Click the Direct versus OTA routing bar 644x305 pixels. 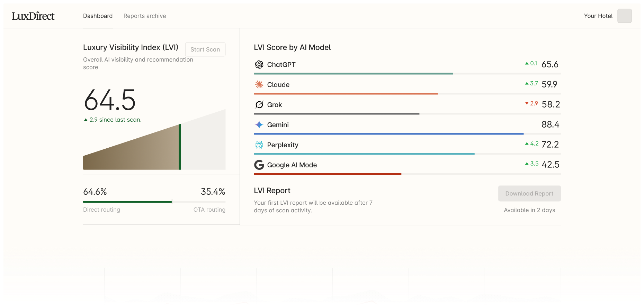(x=154, y=202)
